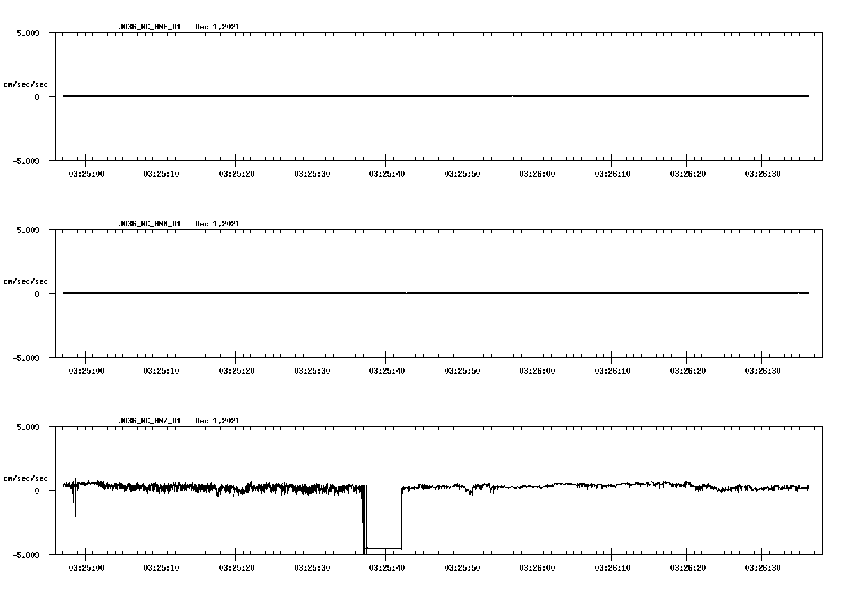Click the 03:25:00 time label under HNE plot
The image size is (868, 591).
point(86,173)
